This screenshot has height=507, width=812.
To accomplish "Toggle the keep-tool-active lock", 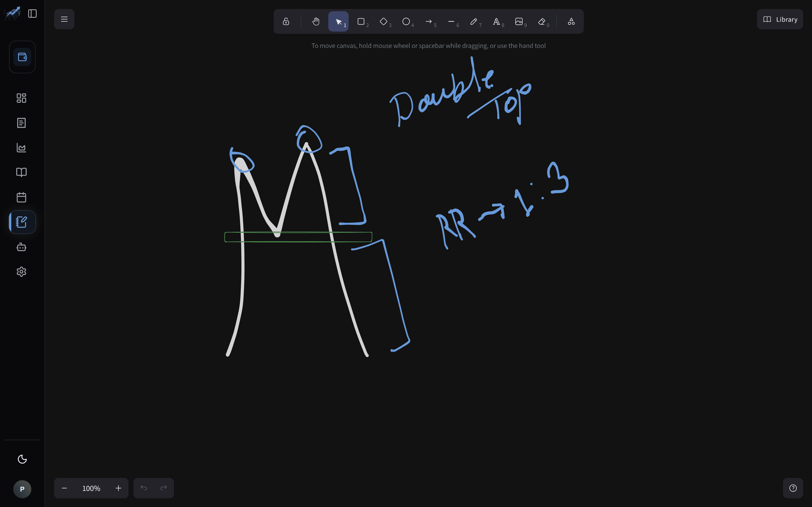I will pyautogui.click(x=286, y=21).
